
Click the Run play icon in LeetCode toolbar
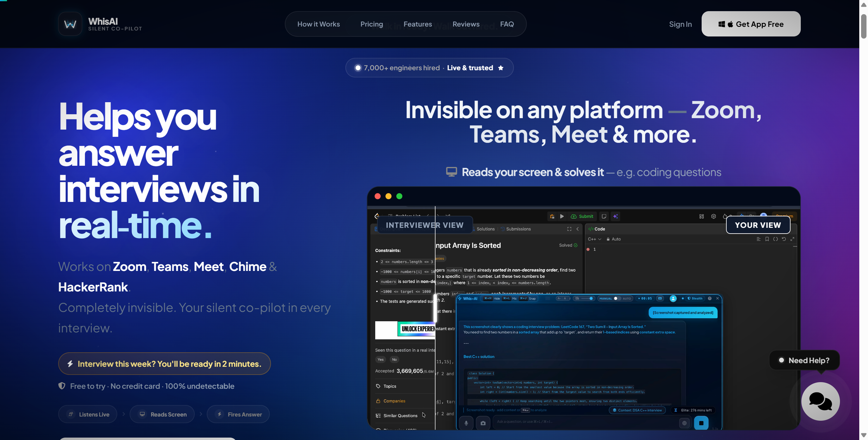[562, 216]
